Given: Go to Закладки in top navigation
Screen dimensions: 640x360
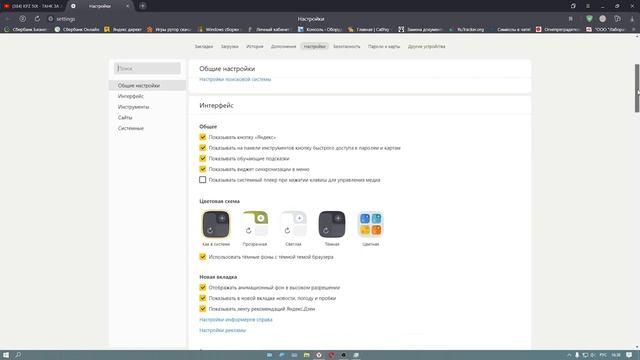Looking at the screenshot, I should (x=204, y=47).
